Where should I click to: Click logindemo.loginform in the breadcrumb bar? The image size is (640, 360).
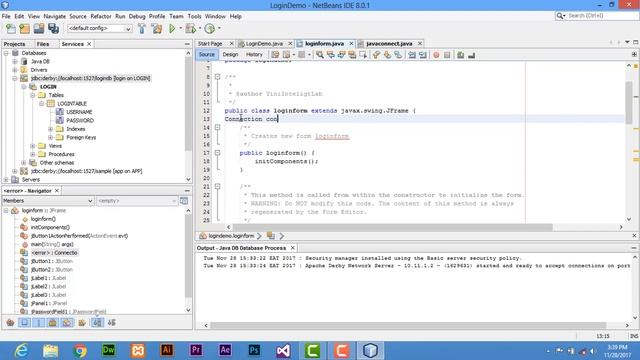point(231,236)
